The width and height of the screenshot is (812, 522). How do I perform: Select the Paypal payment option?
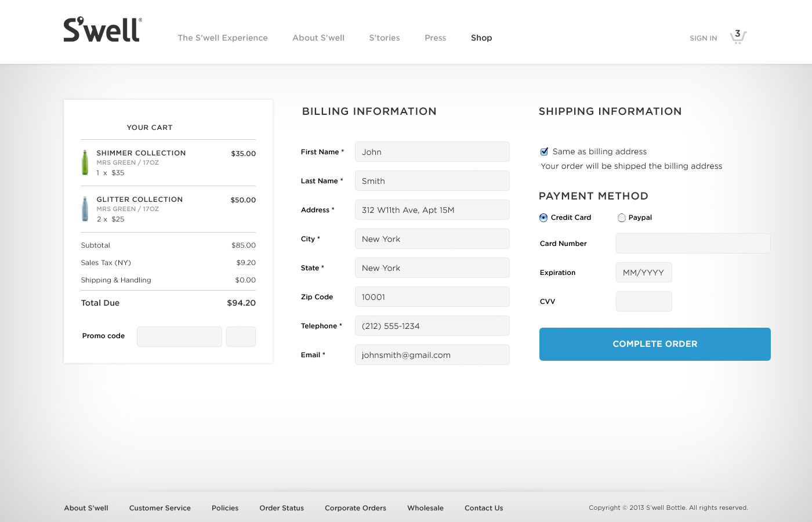pos(622,217)
